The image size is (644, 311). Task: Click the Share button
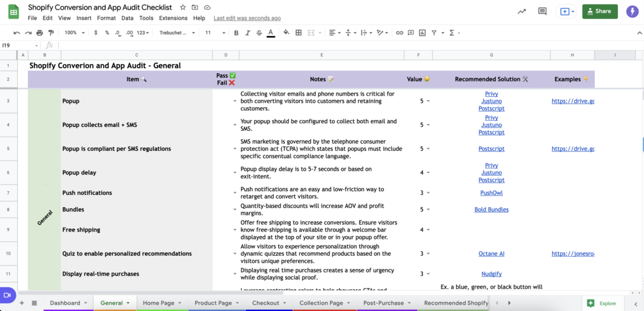[x=600, y=12]
